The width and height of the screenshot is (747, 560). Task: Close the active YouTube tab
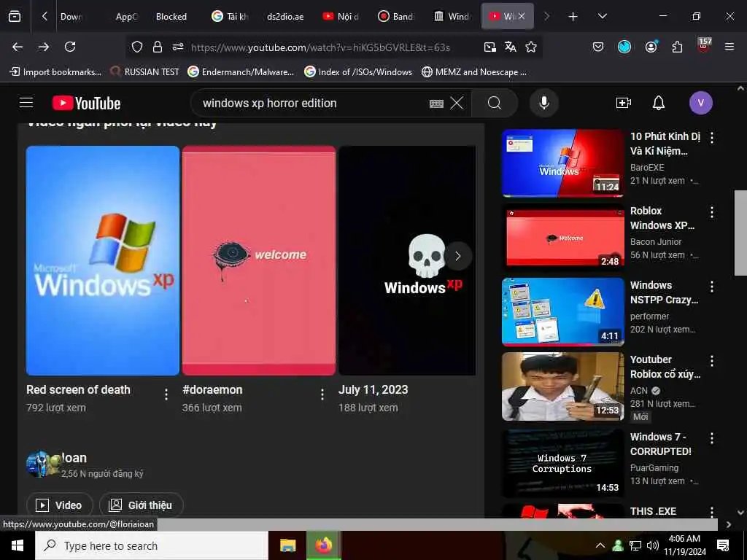522,16
